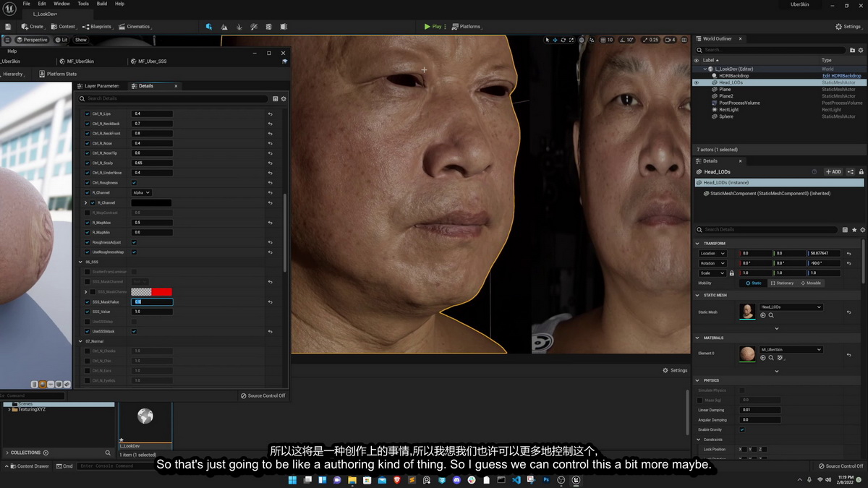868x488 pixels.
Task: Toggle Ctrl_R_Lips override checkbox
Action: point(88,114)
